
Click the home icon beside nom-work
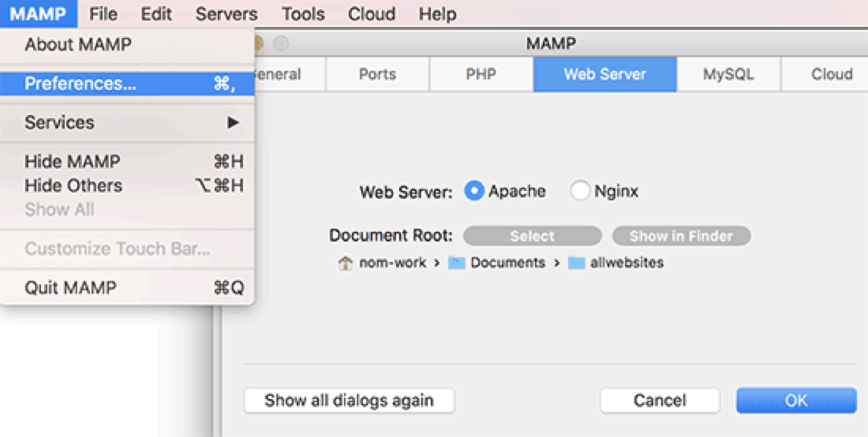point(345,263)
